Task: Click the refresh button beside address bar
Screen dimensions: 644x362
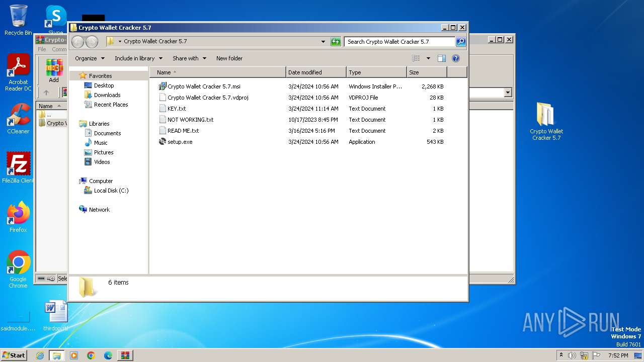Action: [x=336, y=42]
